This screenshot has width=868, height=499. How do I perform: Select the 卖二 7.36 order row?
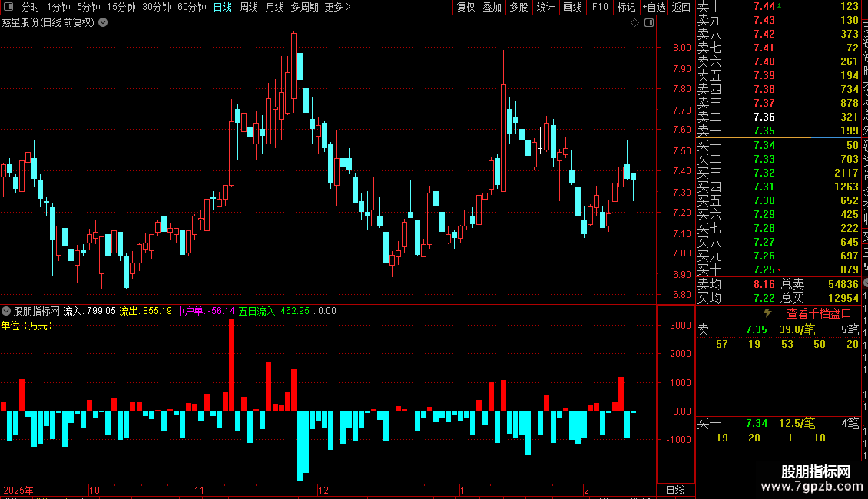(778, 117)
